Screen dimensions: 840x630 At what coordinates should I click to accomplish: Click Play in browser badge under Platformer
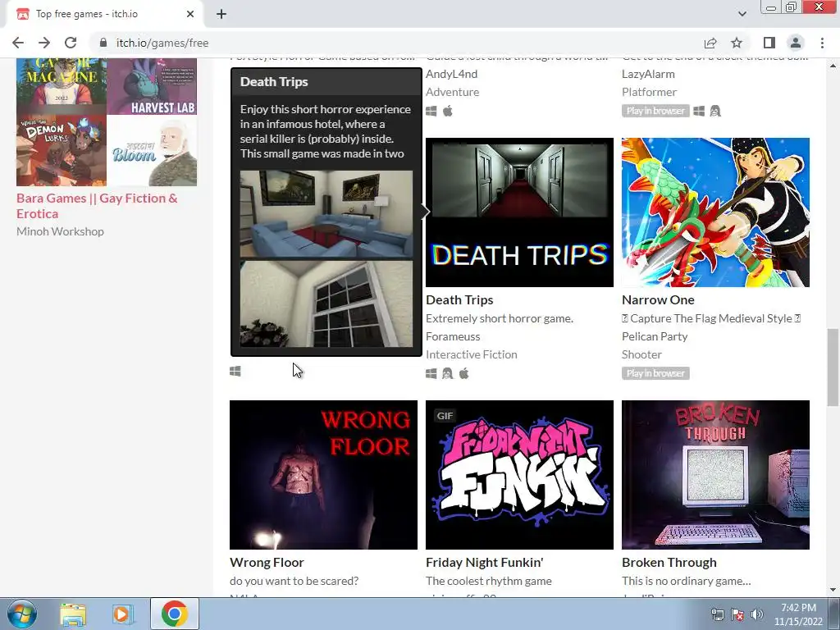pos(655,111)
